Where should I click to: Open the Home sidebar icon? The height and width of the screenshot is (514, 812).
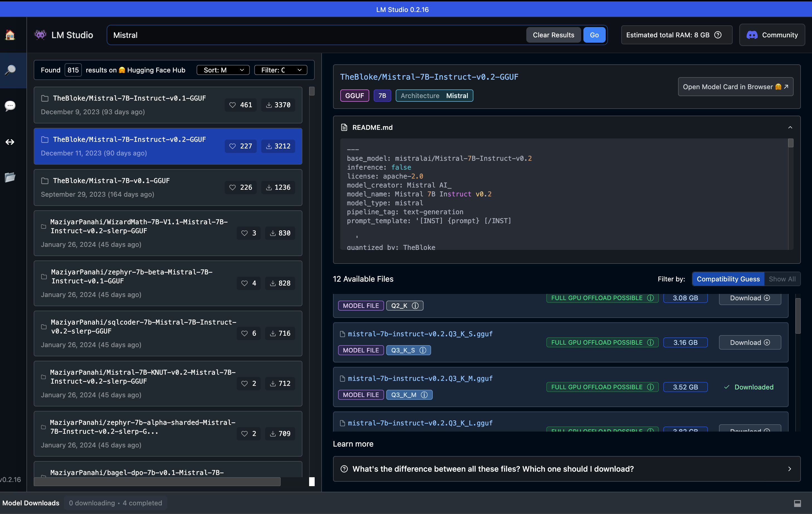(10, 35)
